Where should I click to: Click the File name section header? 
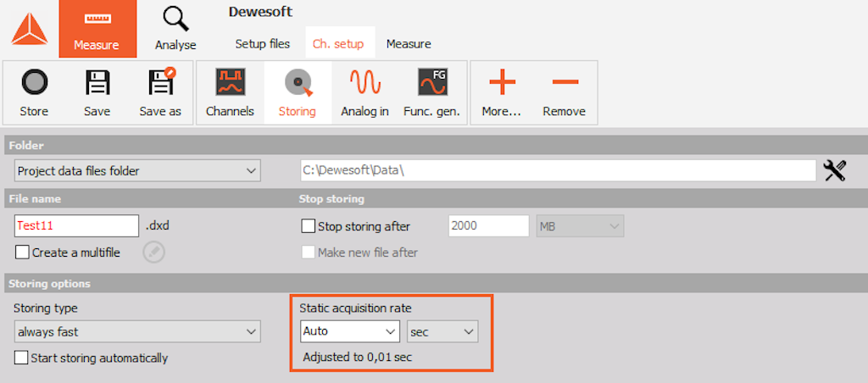coord(35,198)
